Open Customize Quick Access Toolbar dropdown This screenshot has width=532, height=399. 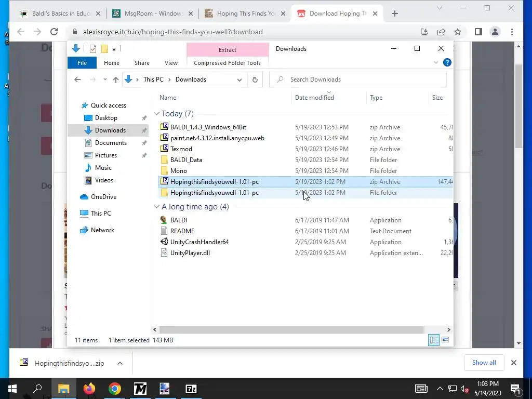(x=114, y=49)
